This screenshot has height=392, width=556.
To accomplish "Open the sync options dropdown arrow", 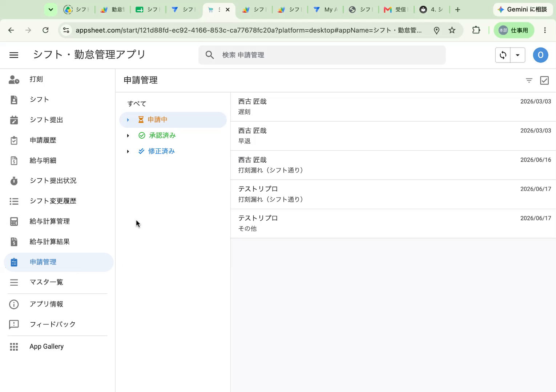I will coord(518,55).
